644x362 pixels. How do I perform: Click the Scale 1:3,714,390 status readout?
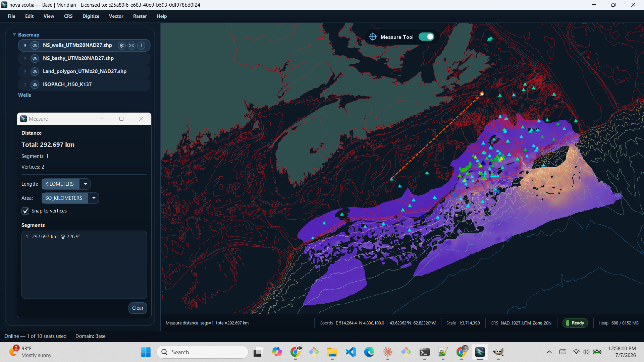point(463,323)
